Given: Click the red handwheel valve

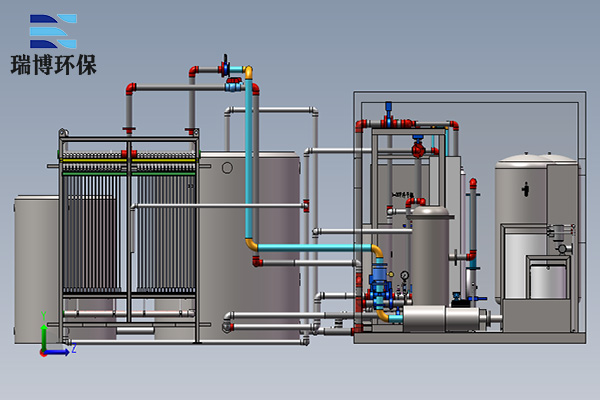Looking at the screenshot, I should point(418,150).
